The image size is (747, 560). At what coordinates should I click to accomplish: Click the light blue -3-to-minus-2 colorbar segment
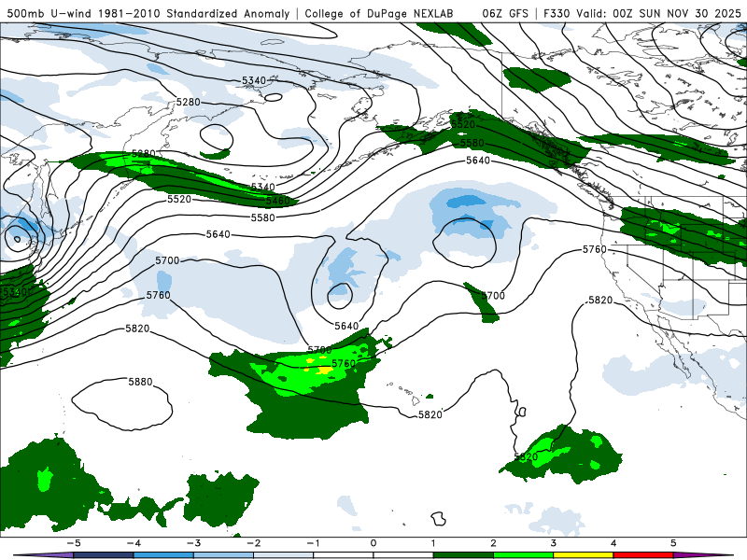pyautogui.click(x=223, y=555)
